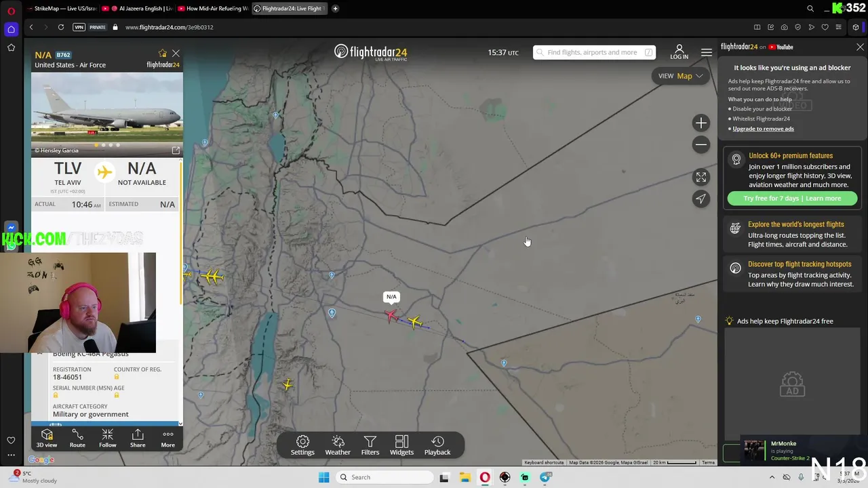Open Windows Start menu
The width and height of the screenshot is (868, 488).
coord(324,477)
